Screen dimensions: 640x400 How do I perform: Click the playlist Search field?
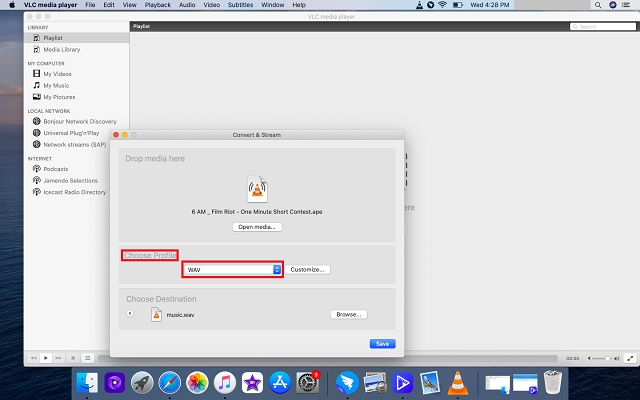pos(603,26)
